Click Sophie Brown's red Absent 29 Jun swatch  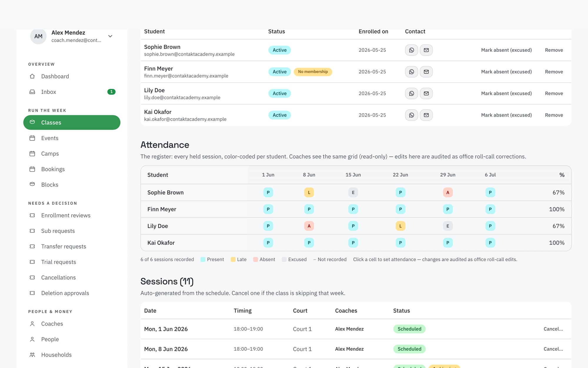(x=448, y=193)
